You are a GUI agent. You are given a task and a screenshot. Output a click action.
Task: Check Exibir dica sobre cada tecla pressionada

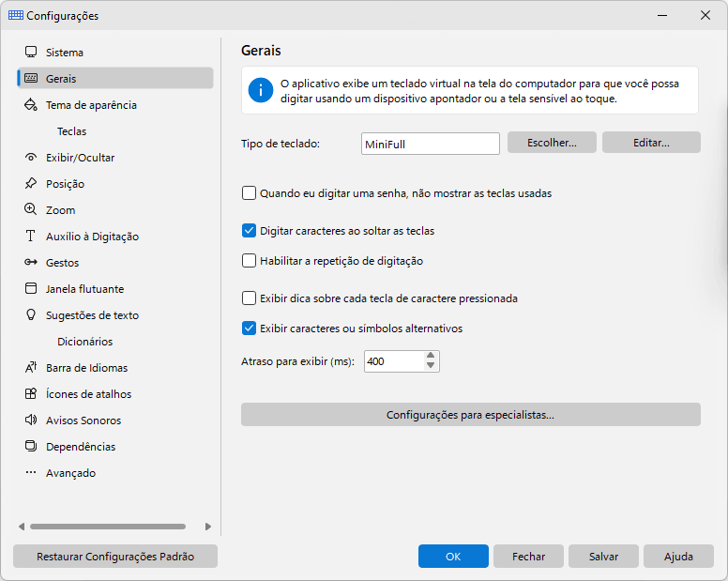[x=249, y=298]
